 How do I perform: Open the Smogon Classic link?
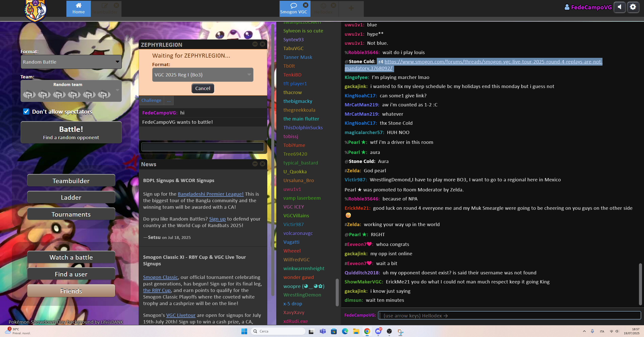point(161,277)
